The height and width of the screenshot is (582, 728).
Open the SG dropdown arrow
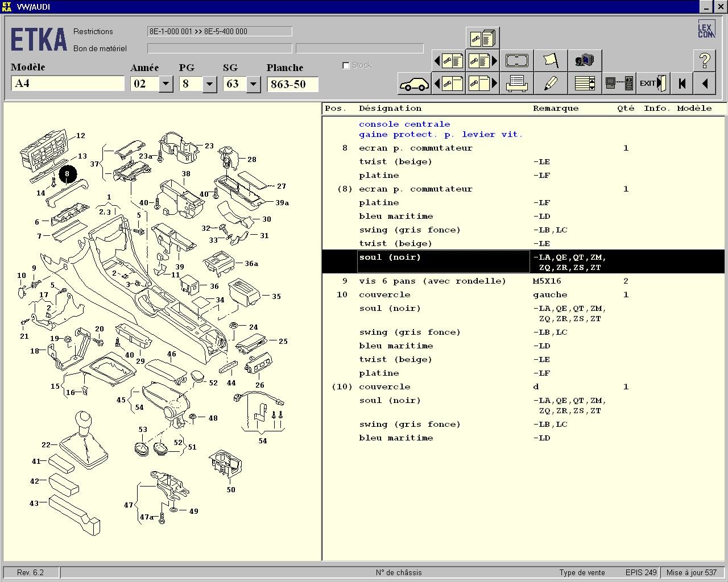[x=253, y=84]
